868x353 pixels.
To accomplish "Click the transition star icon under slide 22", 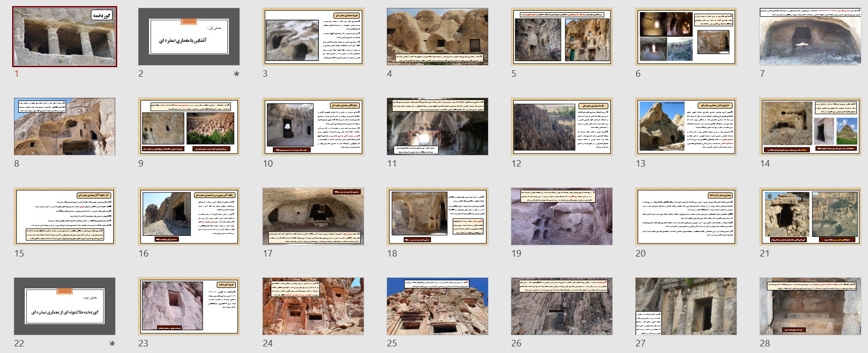I will 112,343.
